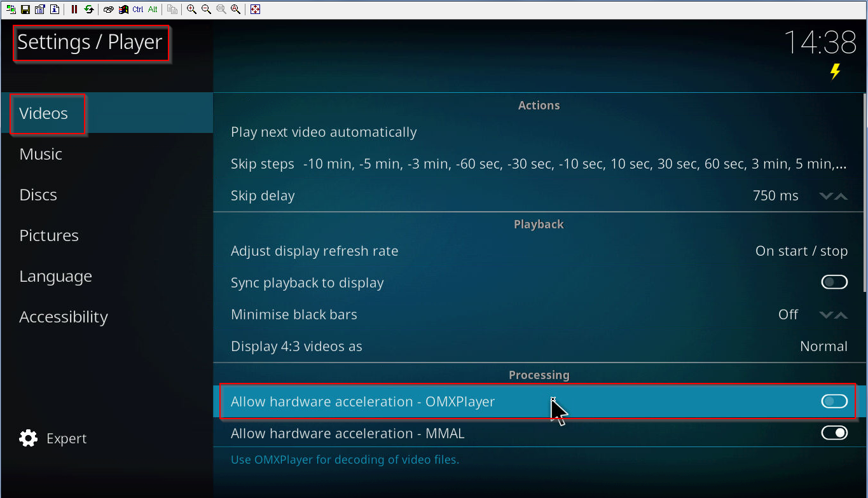Send the Ctrl key via the toolbar
The image size is (868, 498).
[138, 10]
